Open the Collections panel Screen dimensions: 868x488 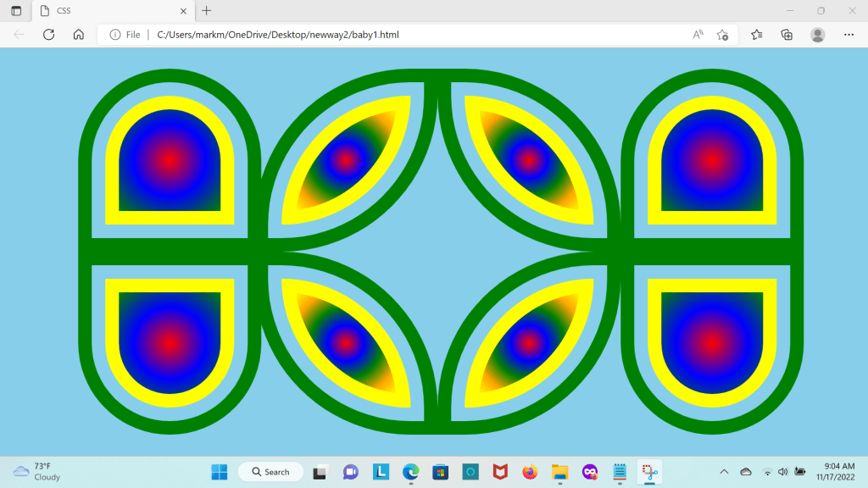tap(787, 35)
